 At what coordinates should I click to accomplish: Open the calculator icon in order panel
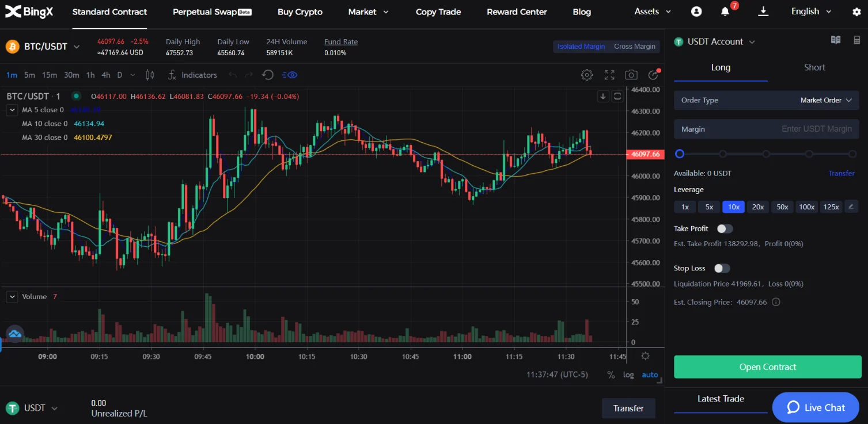click(x=857, y=40)
